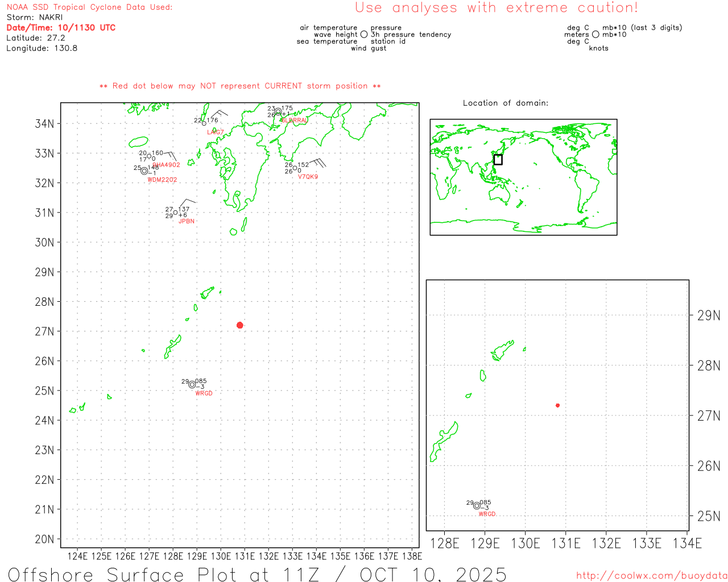Click the black domain box on the world map

498,160
